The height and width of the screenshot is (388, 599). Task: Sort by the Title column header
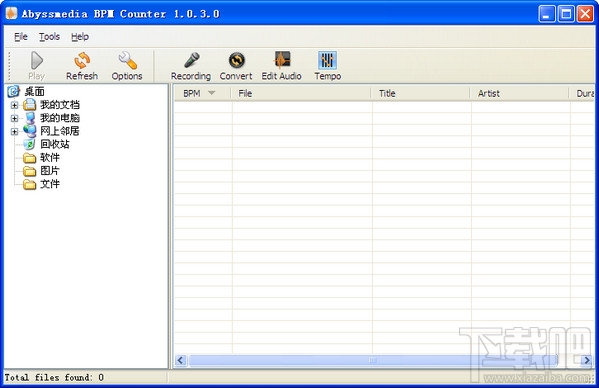(421, 94)
